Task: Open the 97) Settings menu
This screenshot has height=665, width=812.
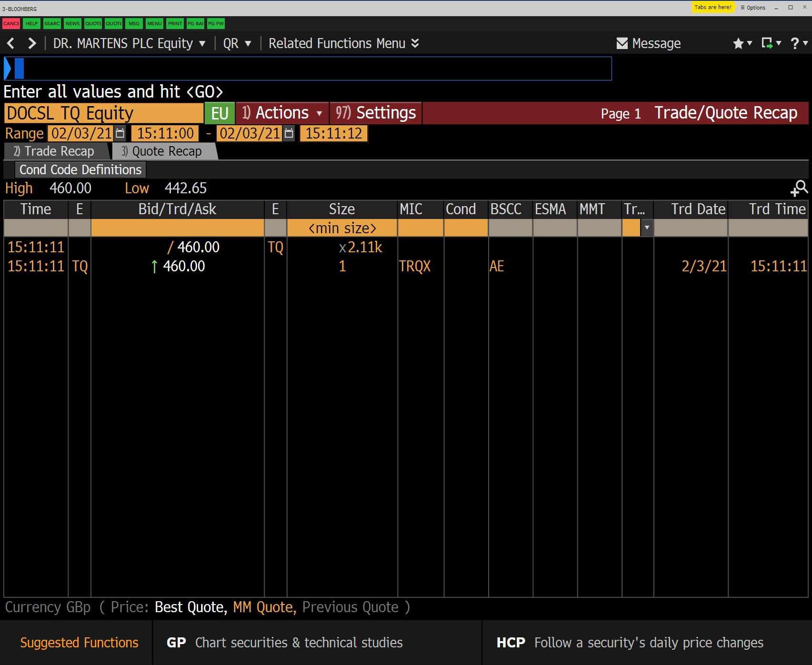Action: 376,113
